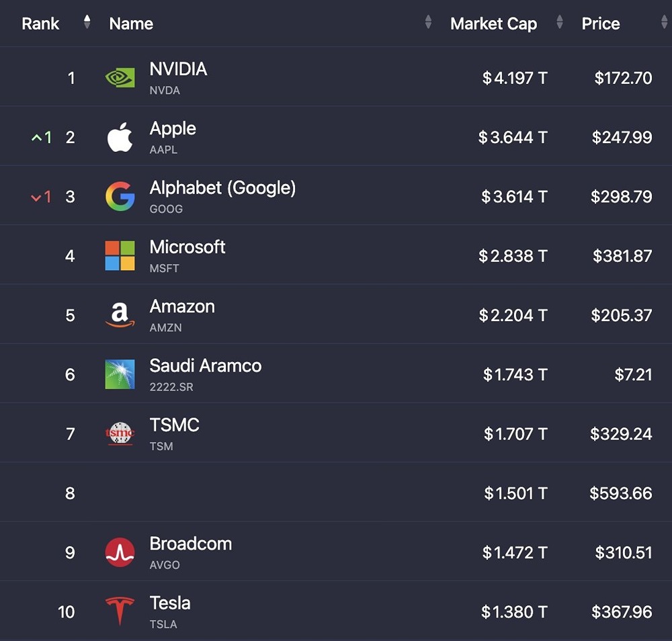This screenshot has width=672, height=641.
Task: Open the NVIDIA company name link
Action: 178,69
